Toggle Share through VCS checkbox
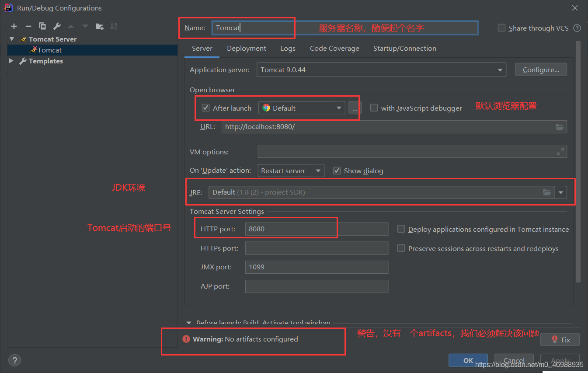The width and height of the screenshot is (588, 373). click(x=502, y=28)
